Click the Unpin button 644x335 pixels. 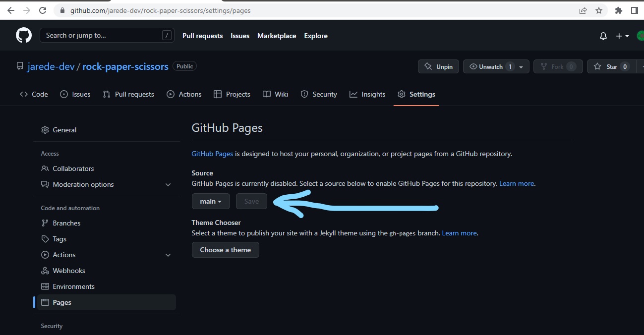(x=438, y=66)
